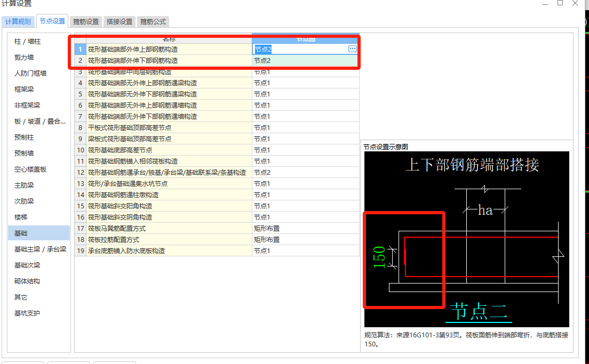The height and width of the screenshot is (364, 589).
Task: Click 节点1 value in row 19
Action: 305,250
